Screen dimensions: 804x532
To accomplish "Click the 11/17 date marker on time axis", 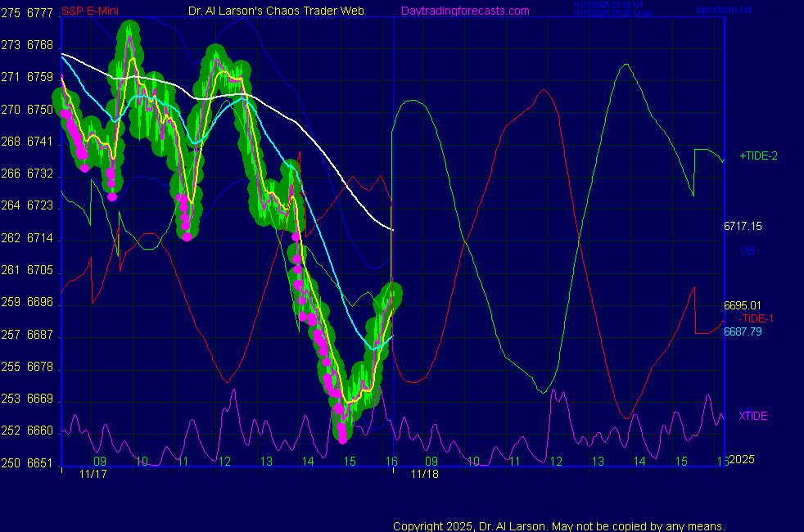I will pos(92,474).
